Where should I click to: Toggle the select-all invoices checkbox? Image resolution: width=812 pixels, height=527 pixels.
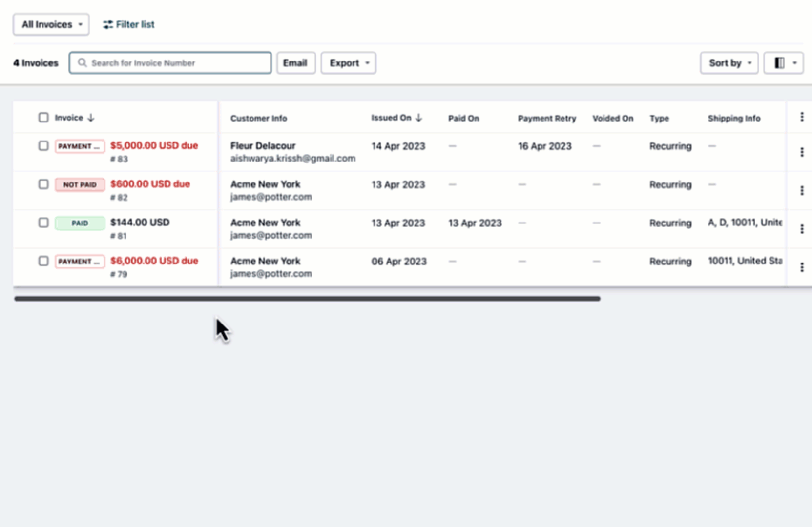coord(43,118)
